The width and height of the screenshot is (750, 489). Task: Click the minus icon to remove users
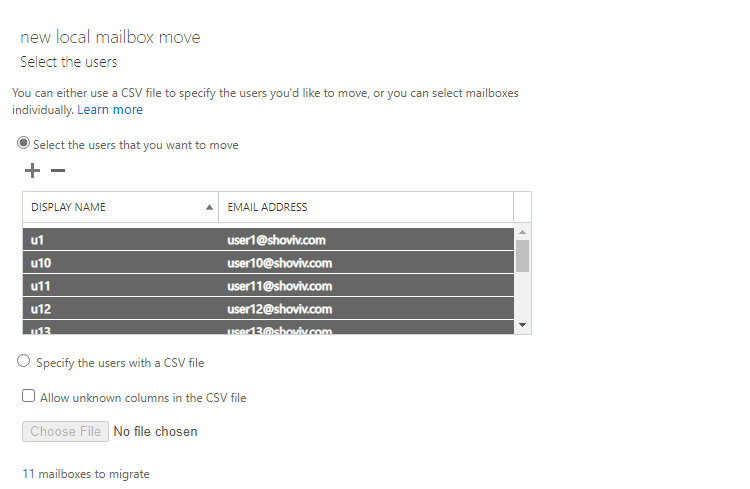(58, 170)
